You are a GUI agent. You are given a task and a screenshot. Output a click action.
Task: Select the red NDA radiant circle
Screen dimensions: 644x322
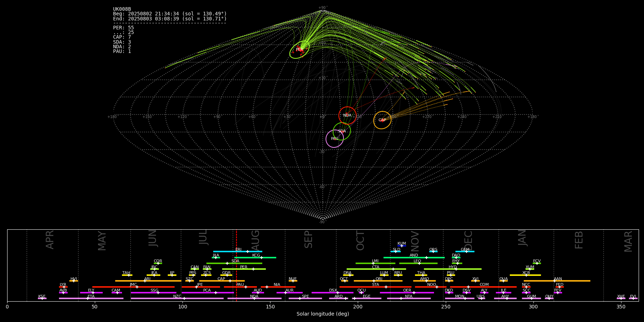[x=347, y=116]
